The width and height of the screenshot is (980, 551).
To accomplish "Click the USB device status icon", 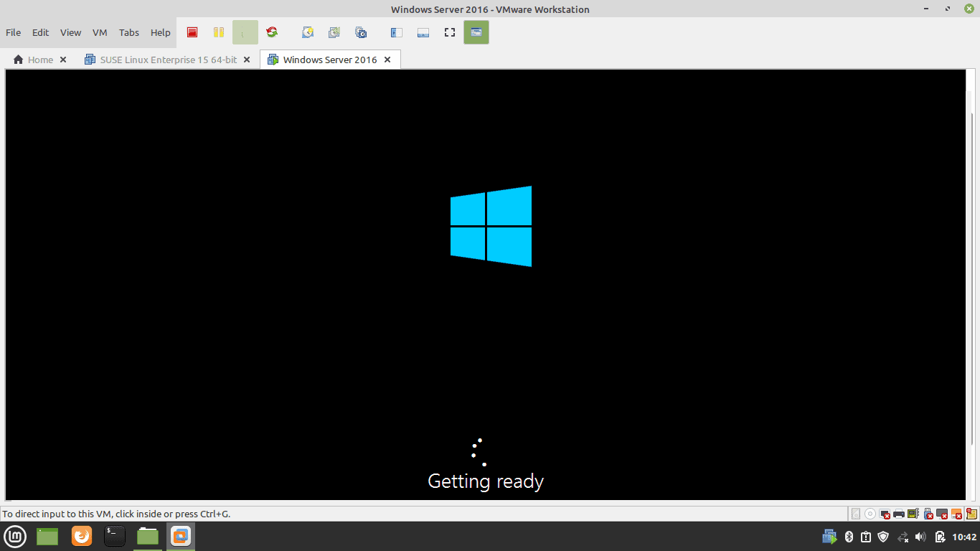I will pyautogui.click(x=928, y=514).
